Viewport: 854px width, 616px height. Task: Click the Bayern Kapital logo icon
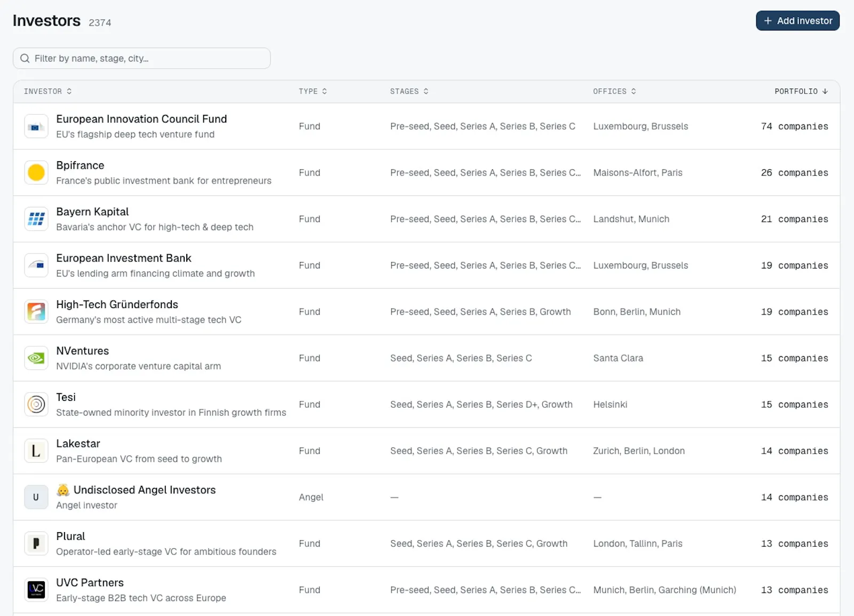click(36, 219)
